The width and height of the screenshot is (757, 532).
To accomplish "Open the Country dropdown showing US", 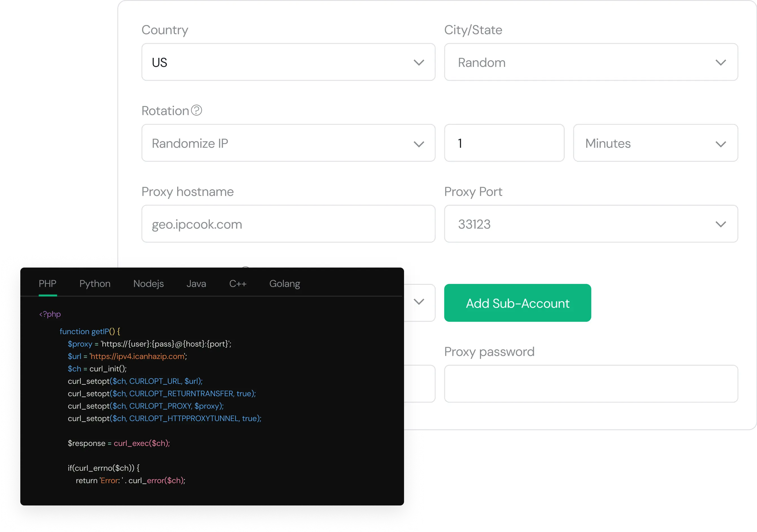I will (x=288, y=62).
